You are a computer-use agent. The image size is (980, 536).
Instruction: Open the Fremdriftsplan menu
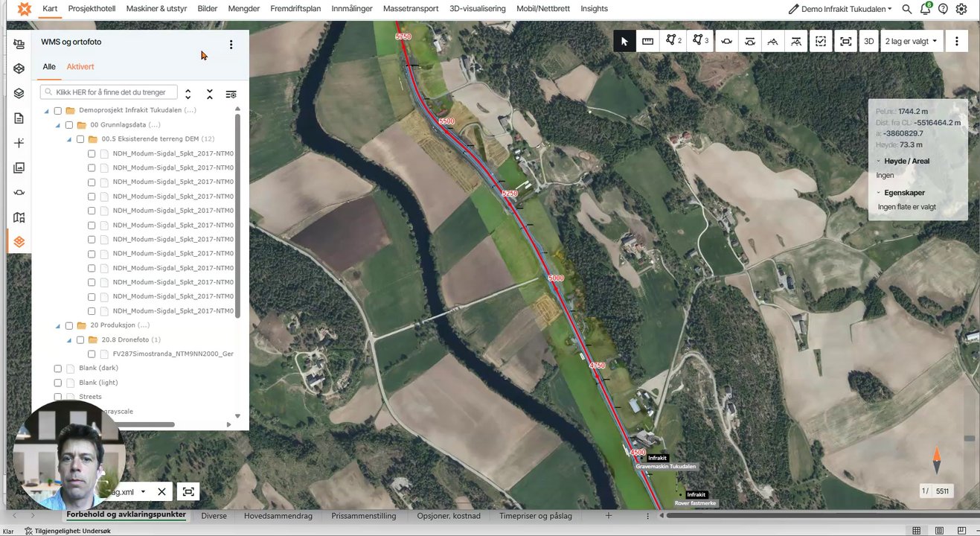click(295, 9)
